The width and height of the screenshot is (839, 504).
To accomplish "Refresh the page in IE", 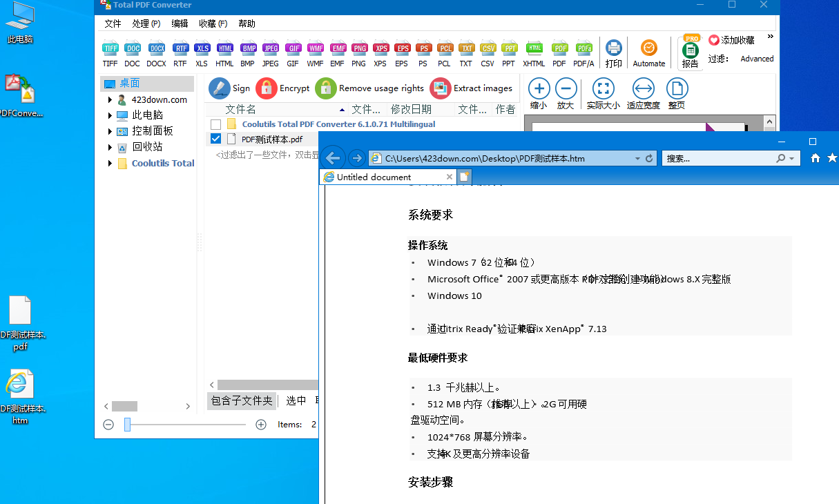I will click(649, 158).
